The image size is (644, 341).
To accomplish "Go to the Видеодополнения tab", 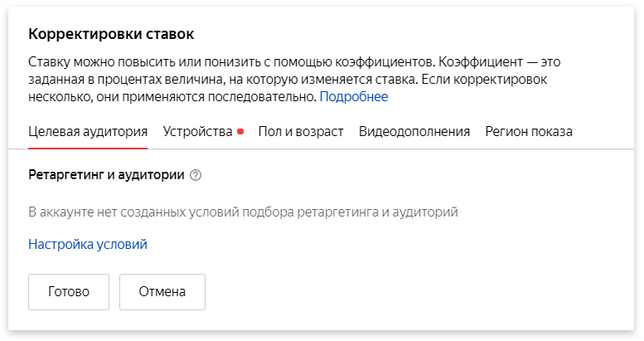I will [414, 131].
